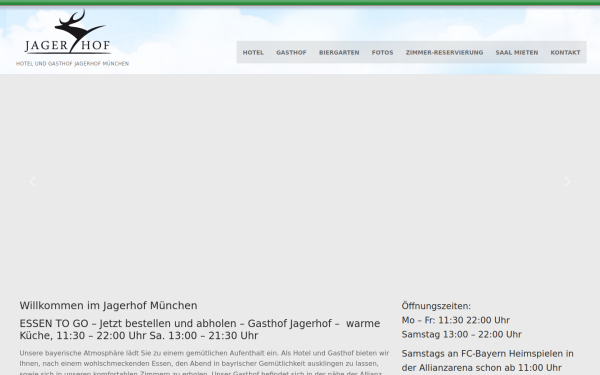The width and height of the screenshot is (600, 375).
Task: Click the empty image slider area
Action: coord(300,182)
